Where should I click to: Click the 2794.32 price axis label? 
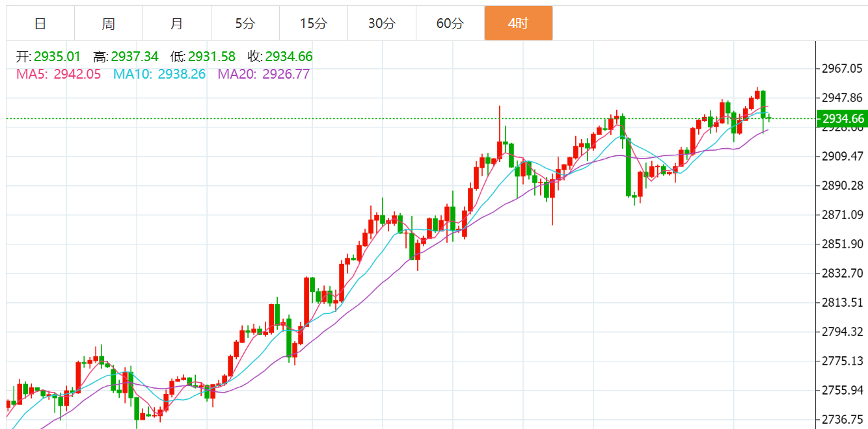(842, 331)
